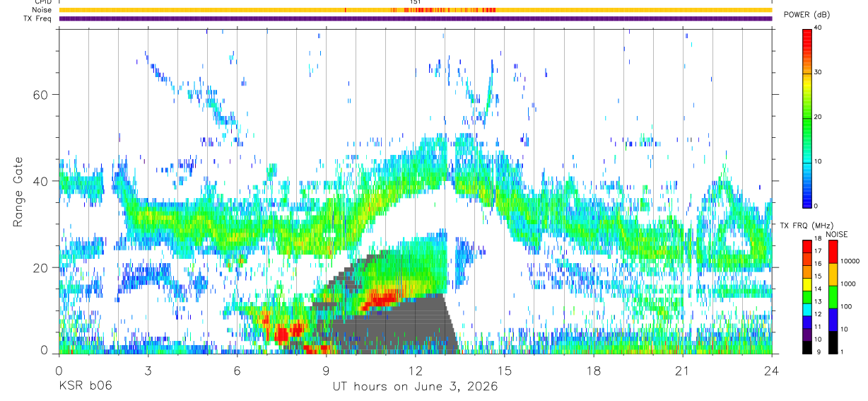
Task: Click the x-axis hour label 9
Action: coord(326,371)
